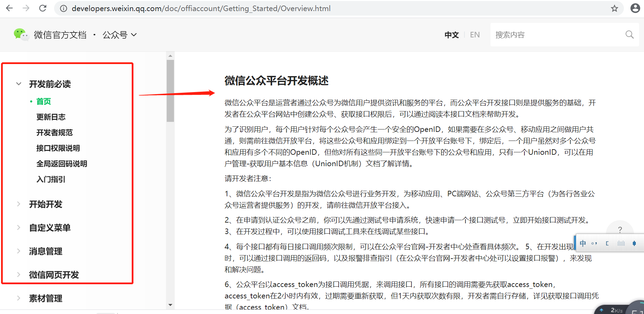Expand the 微信网页开发 section
Screen dimensions: 644x314
point(54,275)
